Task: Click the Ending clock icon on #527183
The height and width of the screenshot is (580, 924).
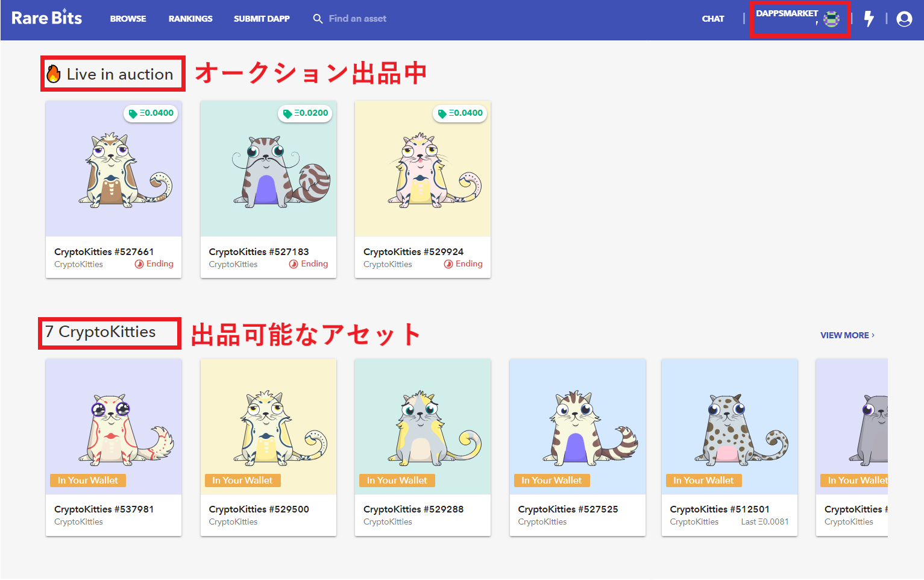Action: pos(294,264)
